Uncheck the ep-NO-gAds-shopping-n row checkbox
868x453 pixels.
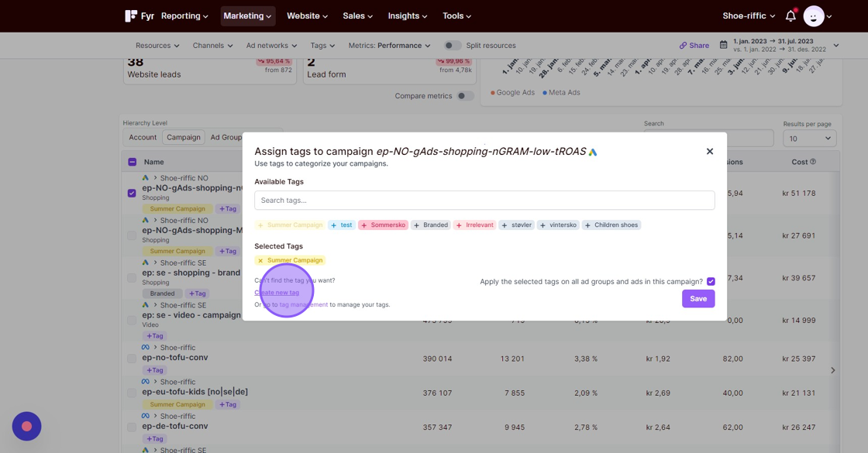point(132,193)
